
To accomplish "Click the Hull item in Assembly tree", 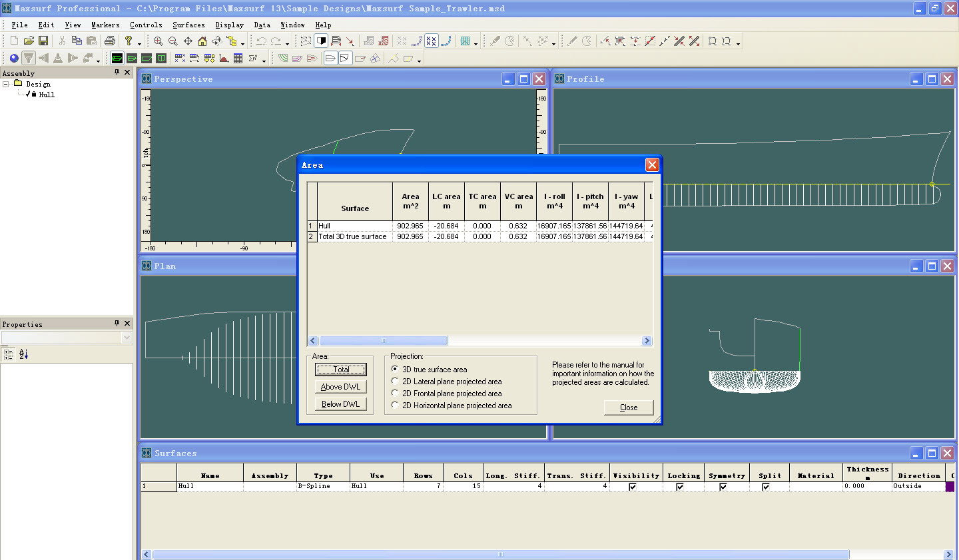I will [47, 95].
